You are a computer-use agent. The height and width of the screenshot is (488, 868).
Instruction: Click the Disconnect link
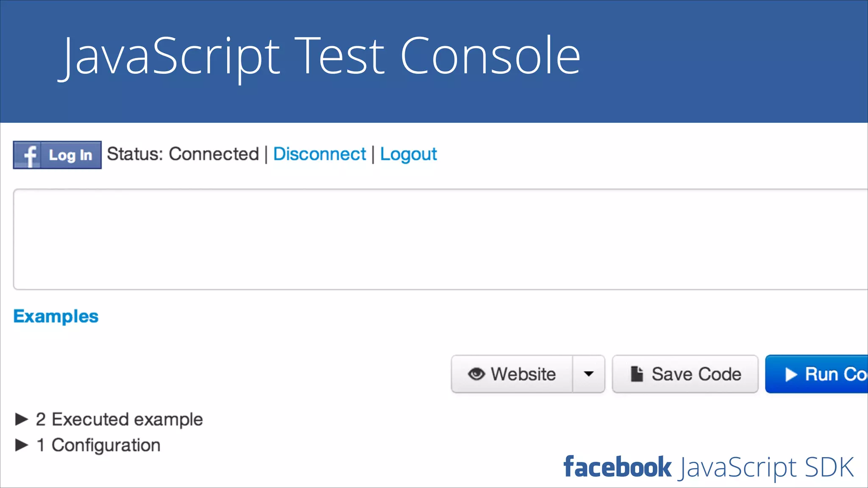click(319, 154)
